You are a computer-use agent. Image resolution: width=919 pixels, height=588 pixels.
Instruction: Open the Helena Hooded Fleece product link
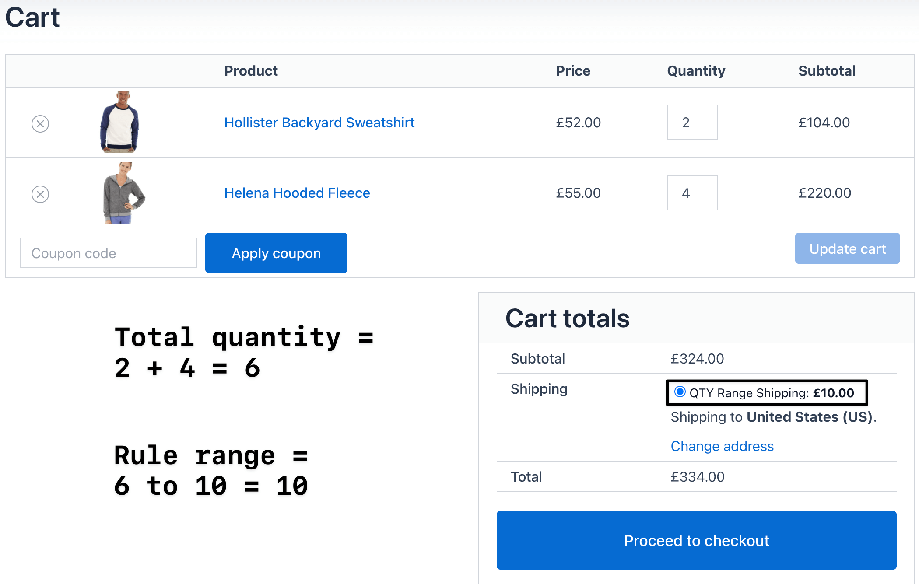tap(297, 193)
